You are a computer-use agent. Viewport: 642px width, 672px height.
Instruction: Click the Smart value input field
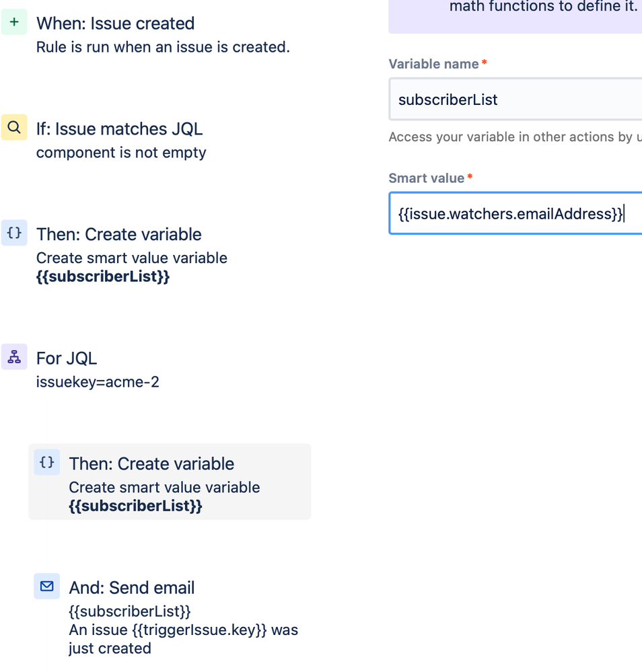(515, 213)
